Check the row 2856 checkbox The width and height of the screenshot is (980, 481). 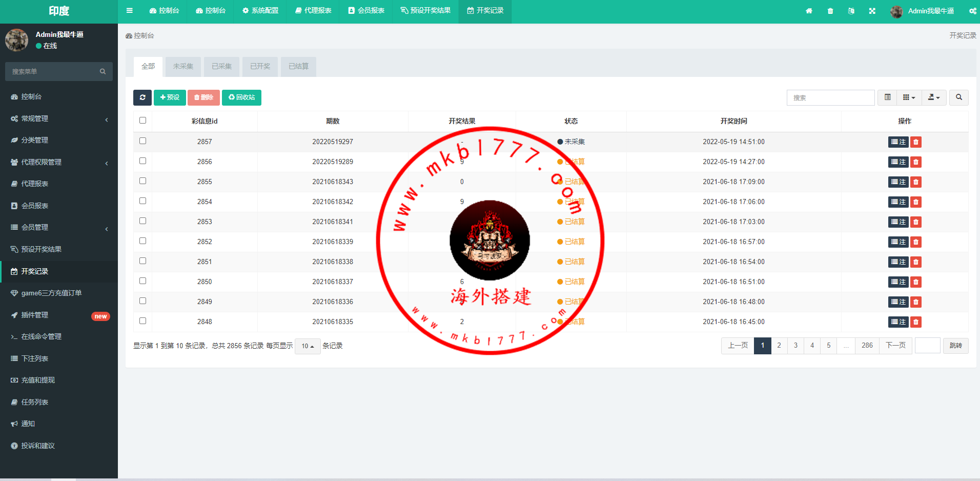click(142, 161)
